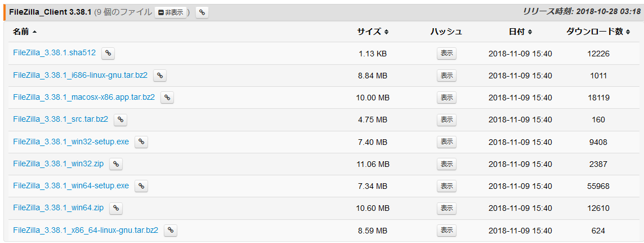Click release permalink icon in FileZilla_Client 3.38.1 header
The width and height of the screenshot is (644, 243).
(x=202, y=12)
